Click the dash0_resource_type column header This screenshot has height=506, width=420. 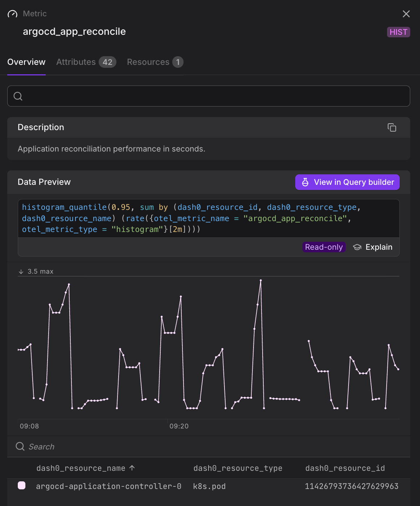click(238, 468)
